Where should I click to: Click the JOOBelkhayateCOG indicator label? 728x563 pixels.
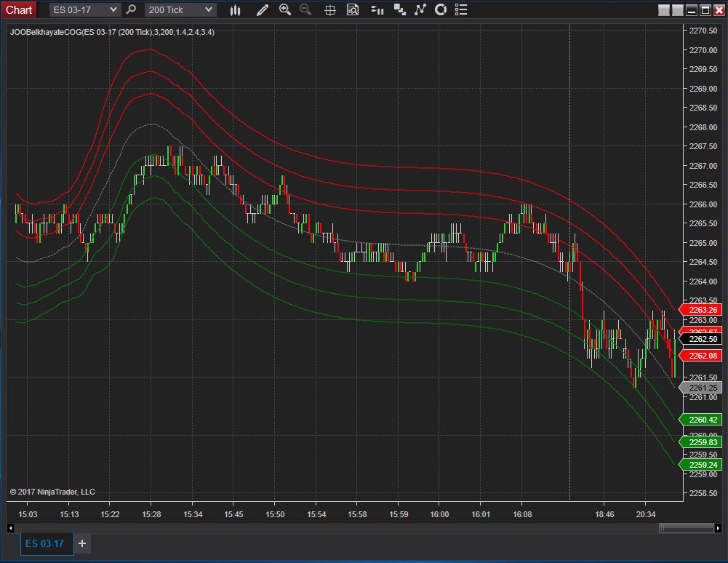[111, 32]
